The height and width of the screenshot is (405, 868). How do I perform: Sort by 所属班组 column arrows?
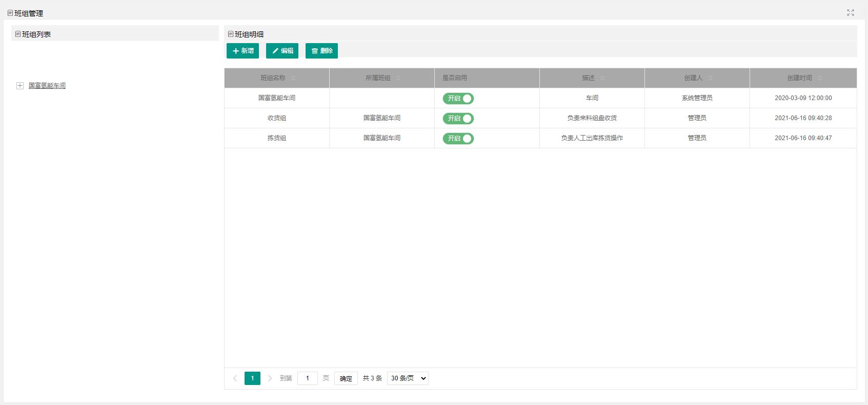pos(398,78)
